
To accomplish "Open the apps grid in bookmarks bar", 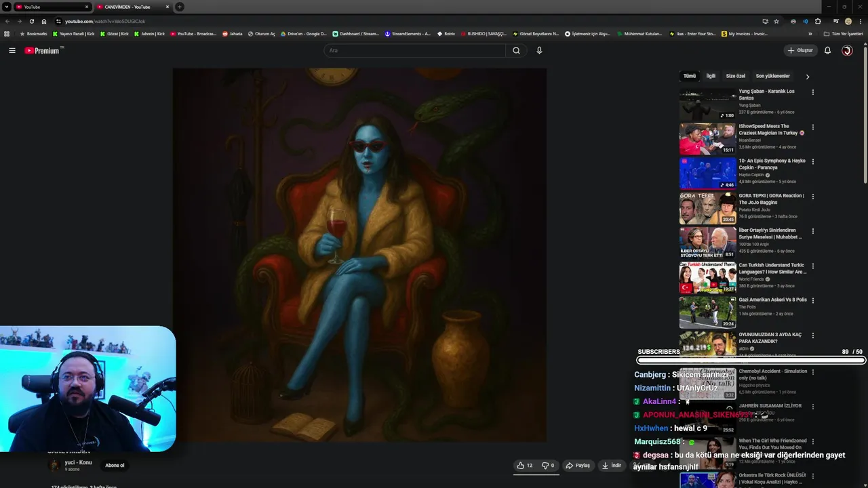I will point(7,34).
